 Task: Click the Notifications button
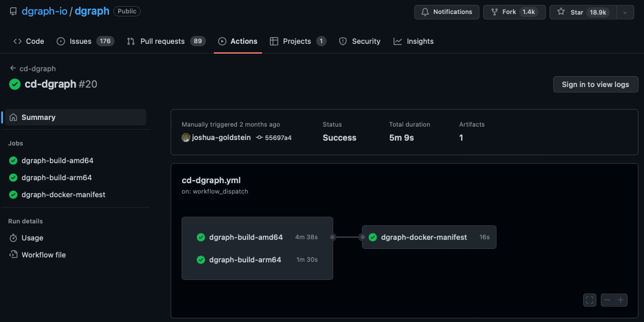[447, 12]
